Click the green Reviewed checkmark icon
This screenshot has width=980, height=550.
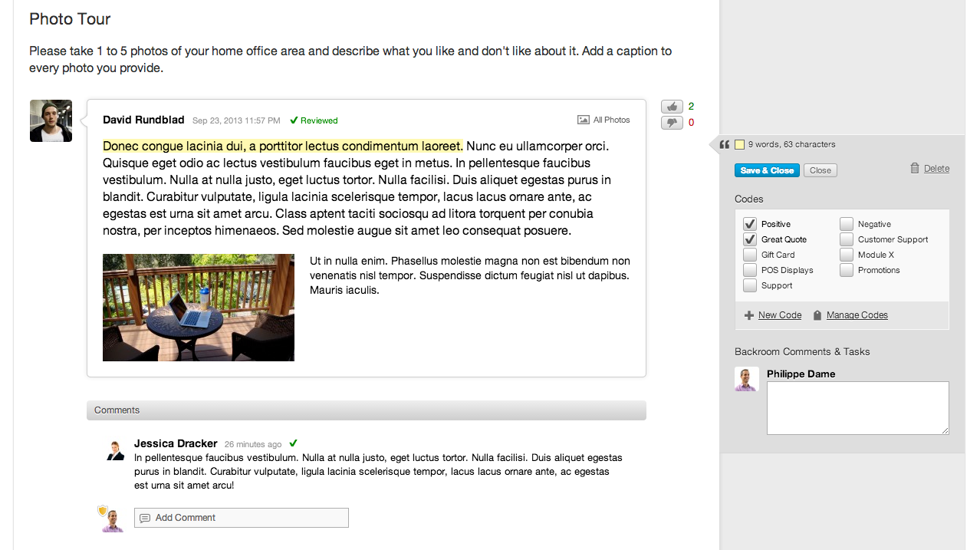[x=294, y=120]
